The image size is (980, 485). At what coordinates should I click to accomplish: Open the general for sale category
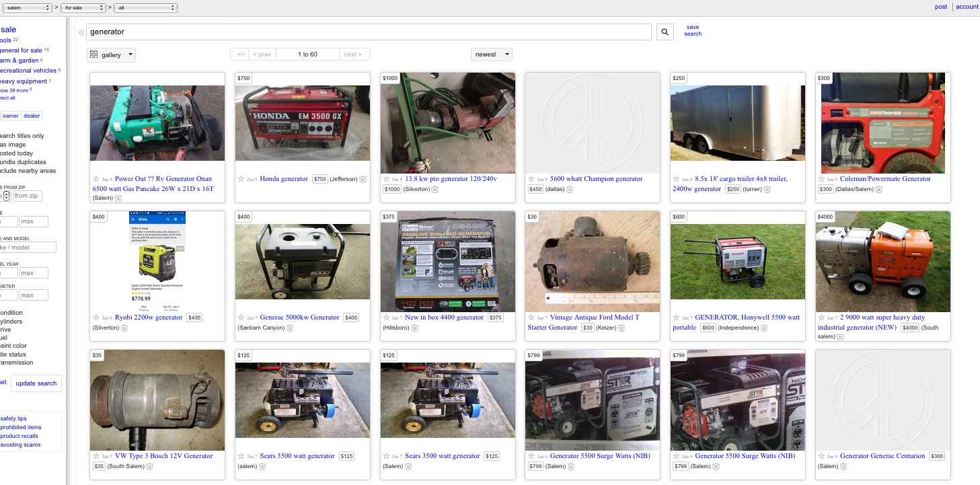tap(21, 50)
